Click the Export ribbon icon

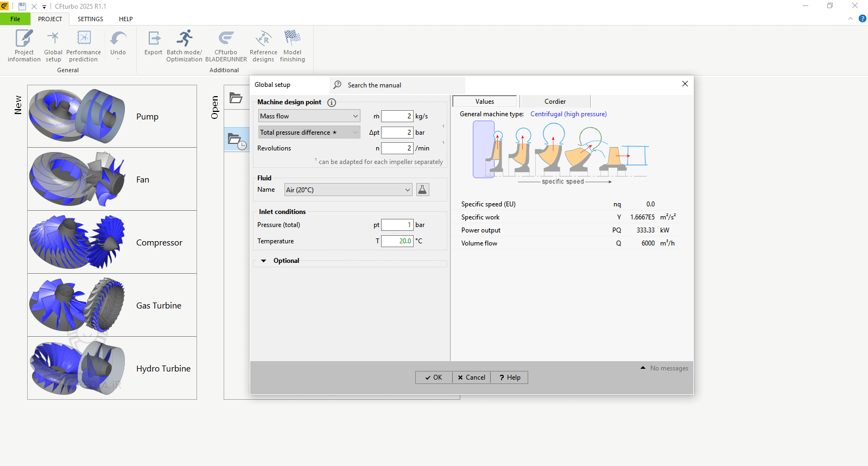point(154,42)
